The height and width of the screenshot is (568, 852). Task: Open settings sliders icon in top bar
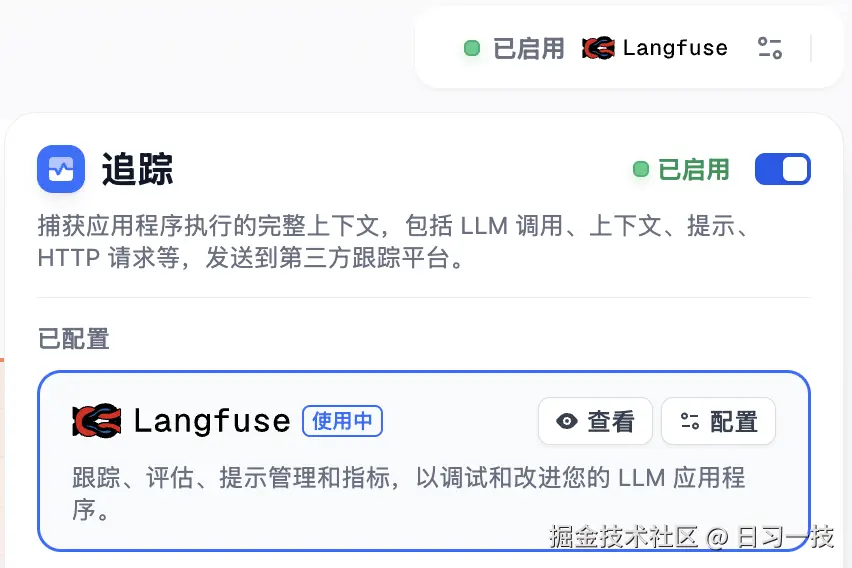point(770,48)
